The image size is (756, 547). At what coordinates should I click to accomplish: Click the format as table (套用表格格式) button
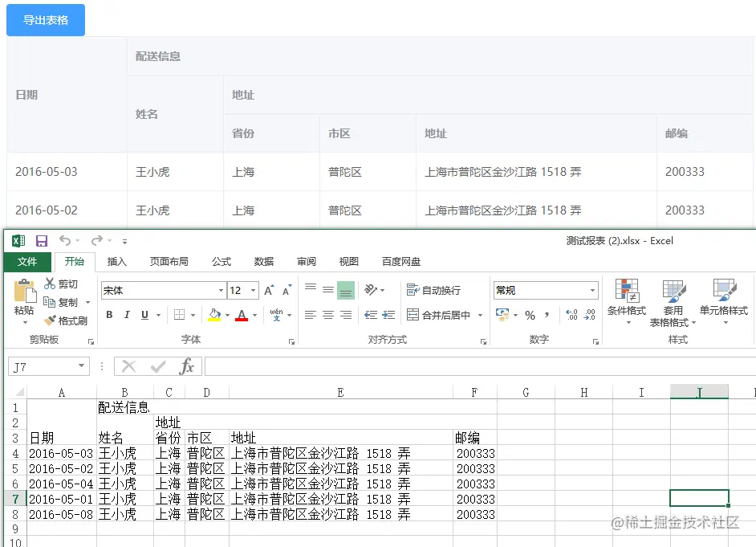click(673, 303)
